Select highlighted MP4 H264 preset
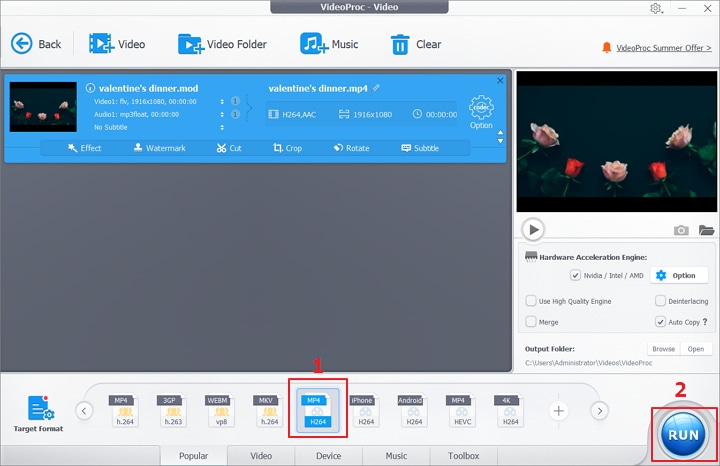Viewport: 720px width, 466px height. pyautogui.click(x=318, y=410)
